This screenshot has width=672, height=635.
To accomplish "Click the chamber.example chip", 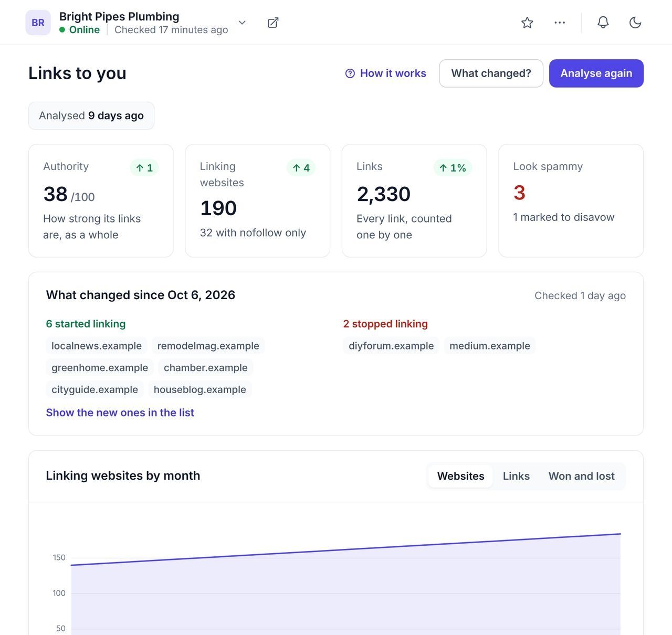I will tap(206, 368).
